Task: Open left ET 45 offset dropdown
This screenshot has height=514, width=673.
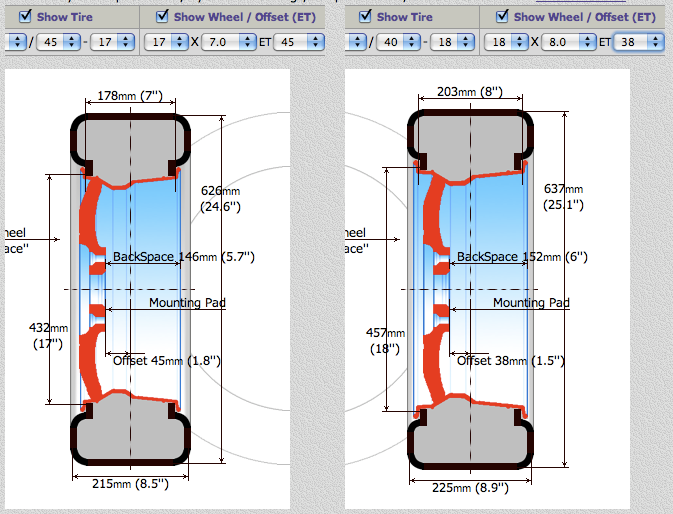Action: 299,42
